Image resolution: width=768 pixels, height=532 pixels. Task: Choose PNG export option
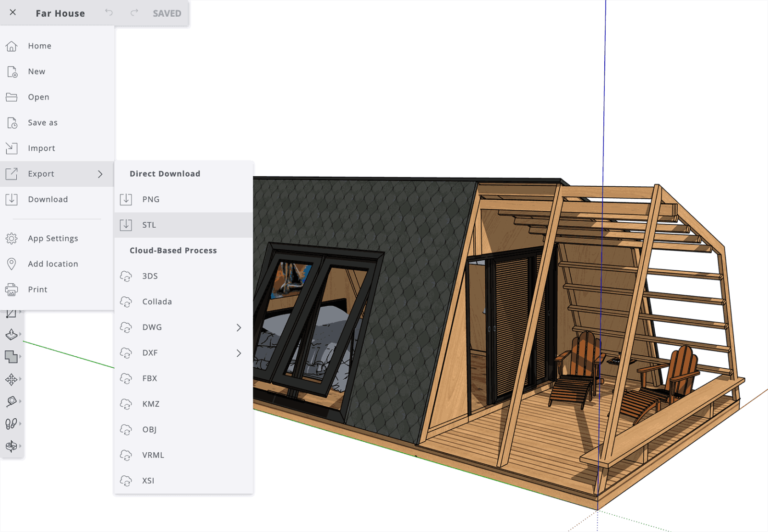(x=150, y=199)
